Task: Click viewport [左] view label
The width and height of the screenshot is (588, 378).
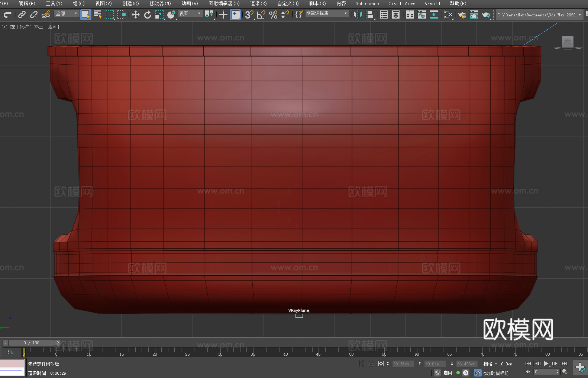Action: point(13,27)
